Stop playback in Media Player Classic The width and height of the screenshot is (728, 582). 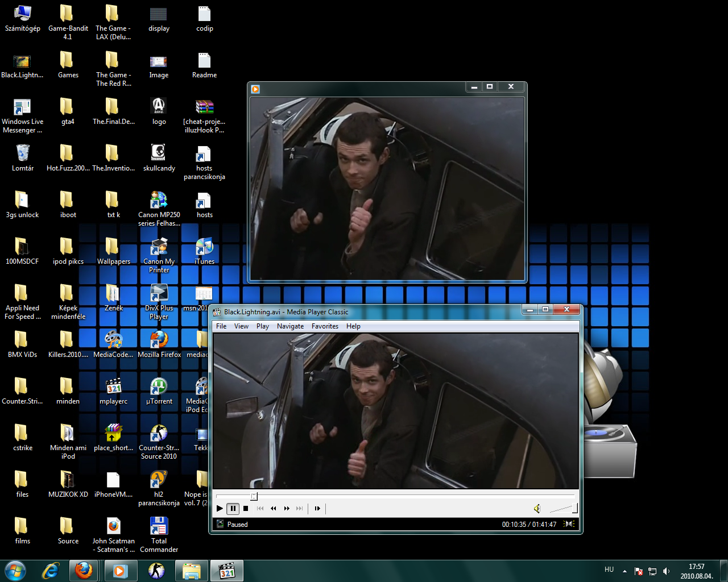pyautogui.click(x=246, y=509)
